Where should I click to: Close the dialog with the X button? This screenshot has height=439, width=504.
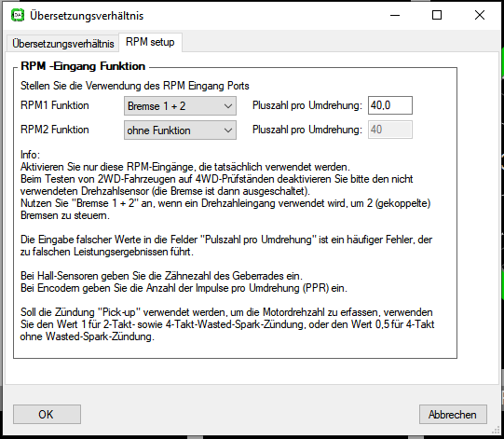[479, 15]
